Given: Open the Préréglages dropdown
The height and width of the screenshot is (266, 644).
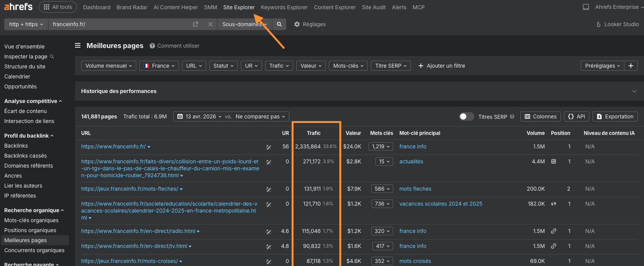Looking at the screenshot, I should (602, 66).
